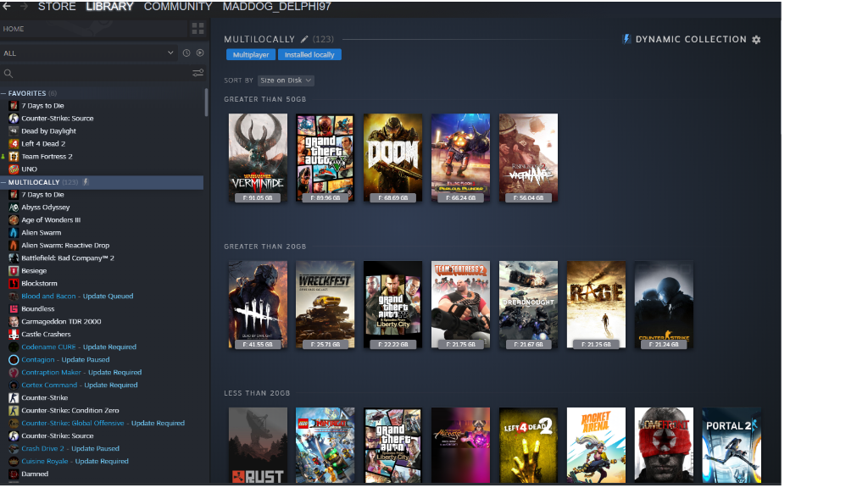Viewport: 868px width, 488px height.
Task: Click the search magnifier in the sidebar
Action: pyautogui.click(x=8, y=73)
